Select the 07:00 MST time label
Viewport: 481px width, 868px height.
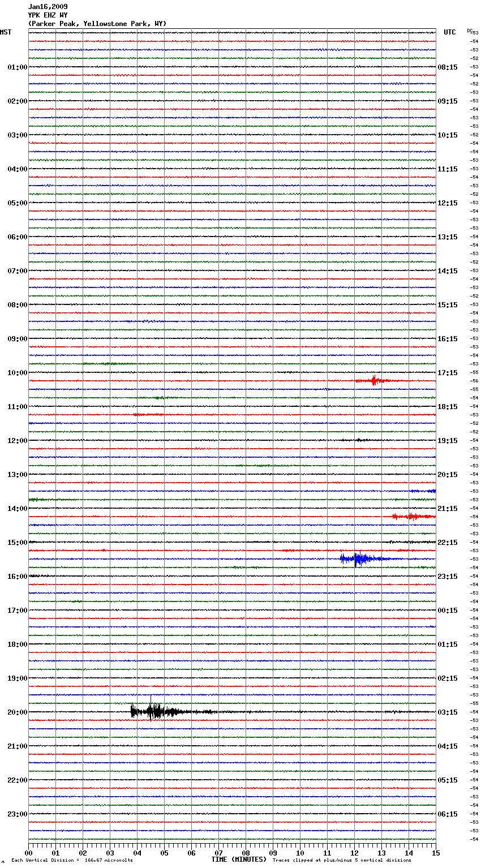click(18, 271)
